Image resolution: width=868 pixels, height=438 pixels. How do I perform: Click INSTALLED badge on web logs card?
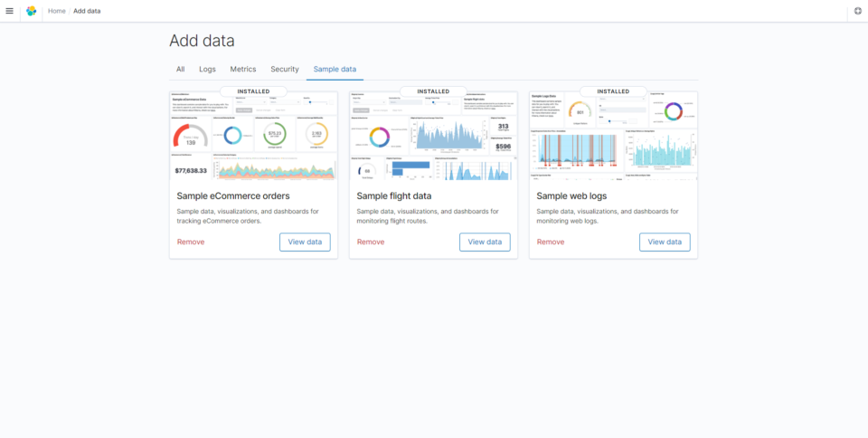pyautogui.click(x=613, y=91)
